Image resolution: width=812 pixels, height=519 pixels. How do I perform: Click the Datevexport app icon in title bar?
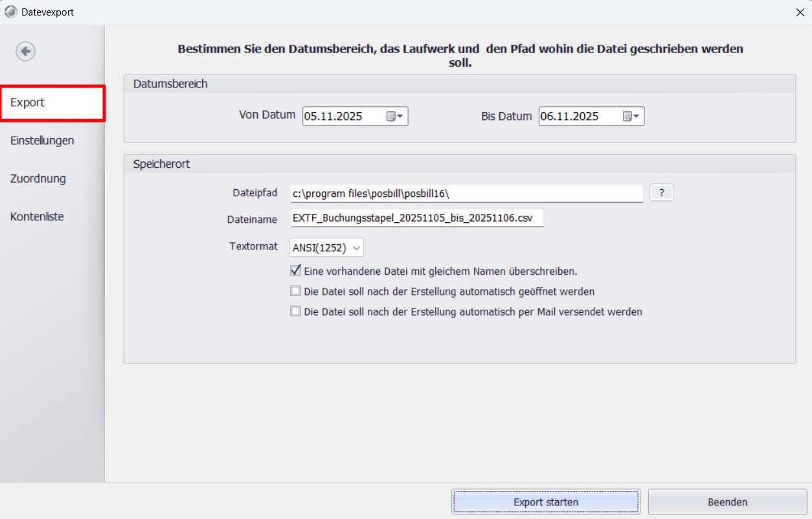[x=11, y=12]
